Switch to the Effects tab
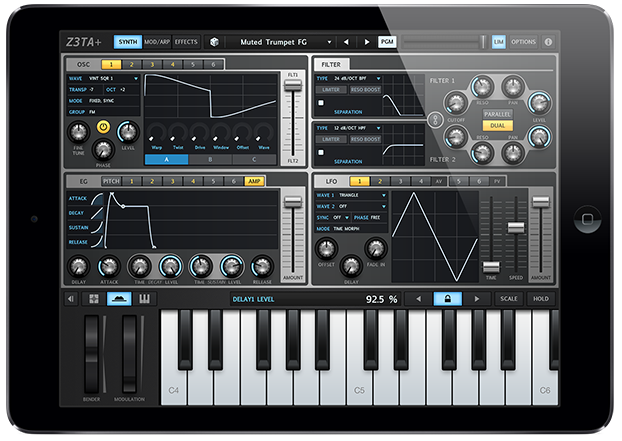Image resolution: width=622 pixels, height=441 pixels. coord(186,42)
